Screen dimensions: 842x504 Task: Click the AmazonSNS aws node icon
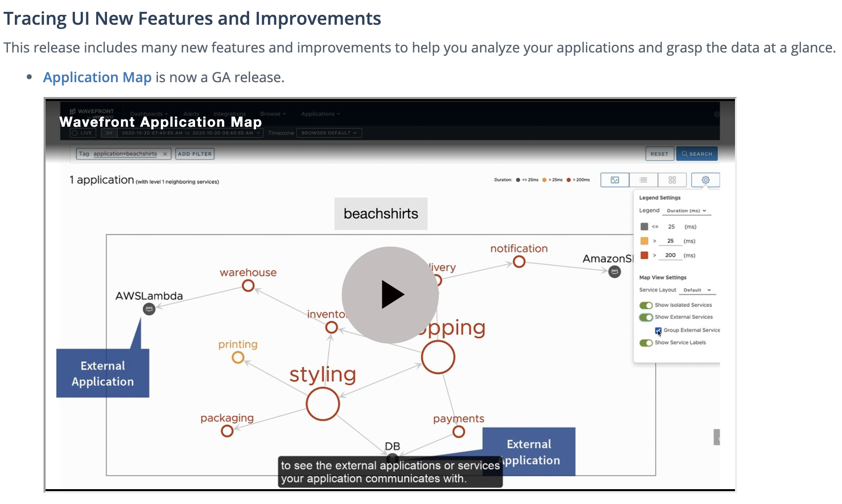615,271
